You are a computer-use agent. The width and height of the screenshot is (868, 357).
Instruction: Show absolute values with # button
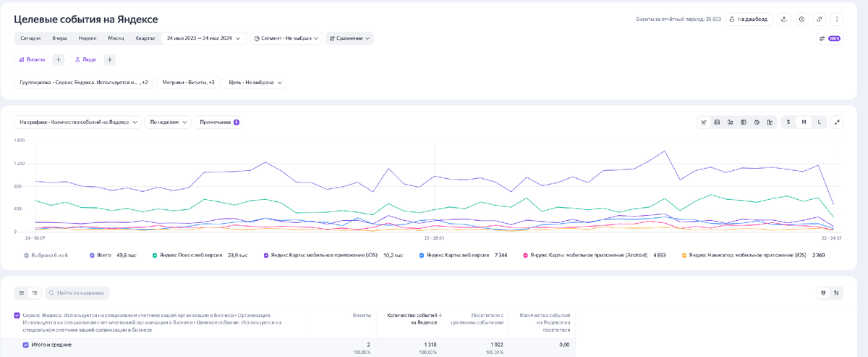[x=823, y=293]
